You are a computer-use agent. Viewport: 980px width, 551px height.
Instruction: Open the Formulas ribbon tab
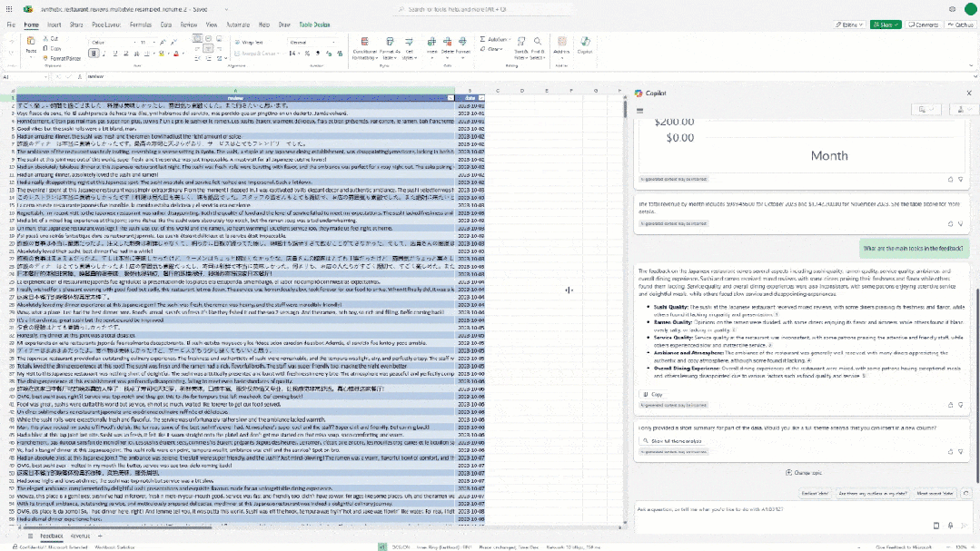pyautogui.click(x=141, y=25)
